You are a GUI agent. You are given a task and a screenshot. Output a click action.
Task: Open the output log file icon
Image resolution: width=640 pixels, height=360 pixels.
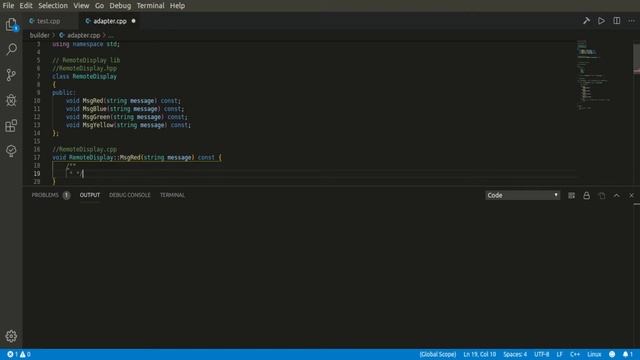coord(602,196)
